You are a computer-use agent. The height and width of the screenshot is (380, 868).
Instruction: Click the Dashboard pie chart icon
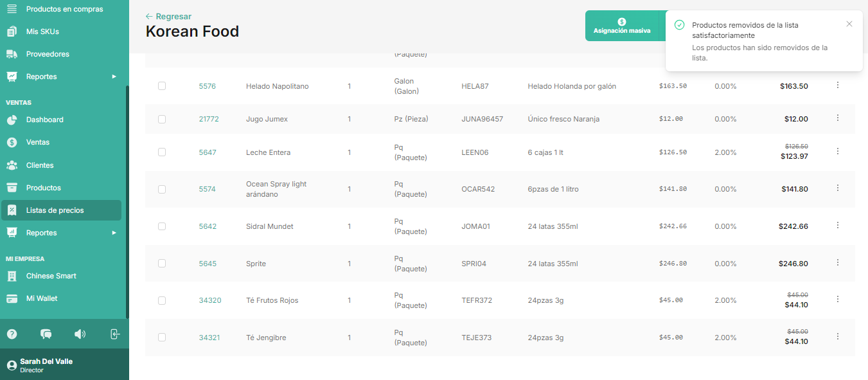(x=12, y=120)
